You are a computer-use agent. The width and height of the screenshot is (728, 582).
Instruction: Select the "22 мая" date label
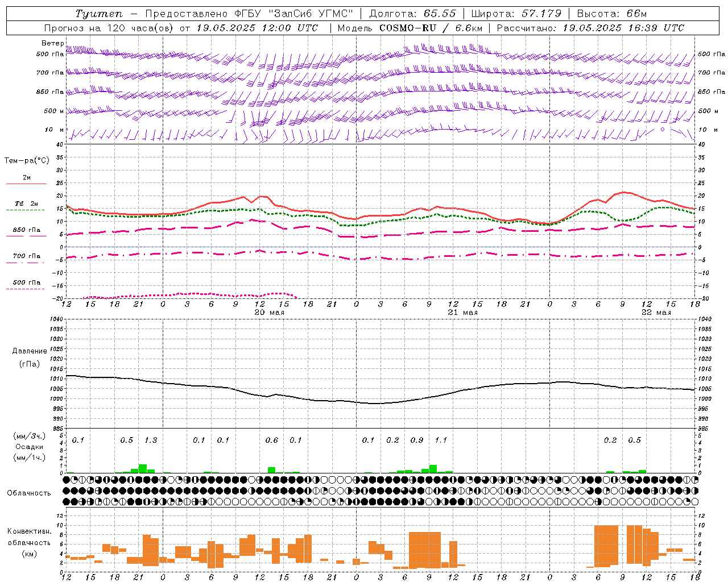(656, 312)
